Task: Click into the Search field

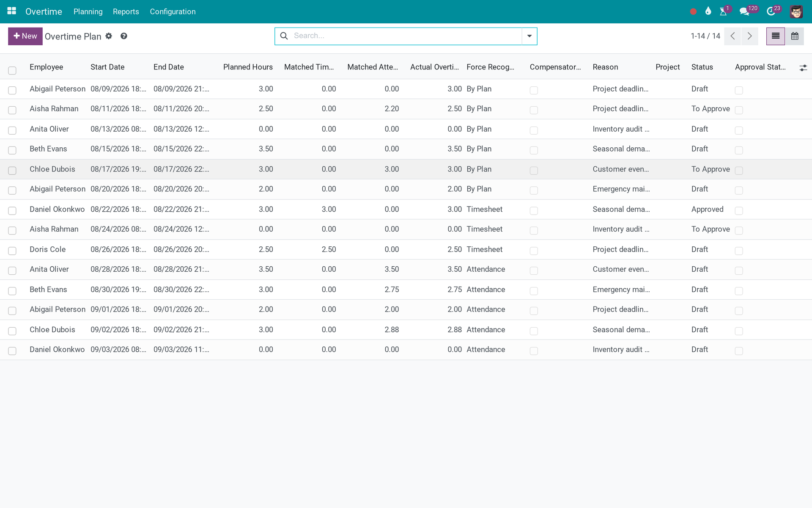Action: click(406, 36)
